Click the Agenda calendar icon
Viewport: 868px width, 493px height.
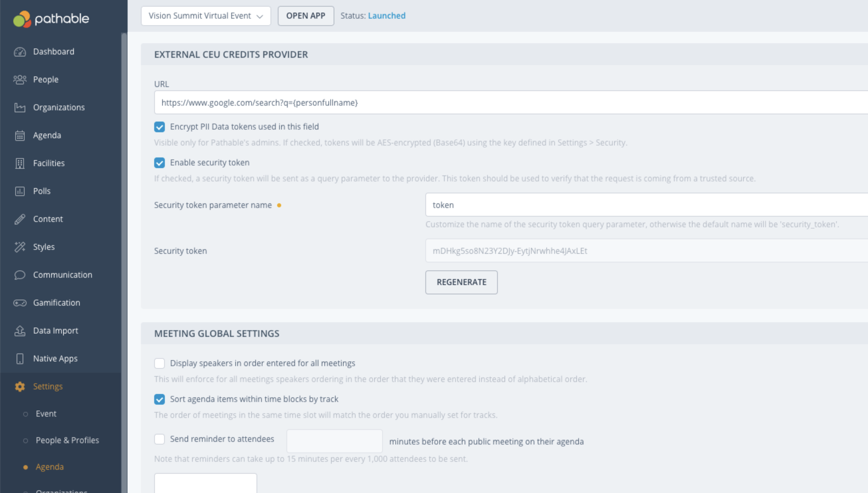click(x=20, y=136)
